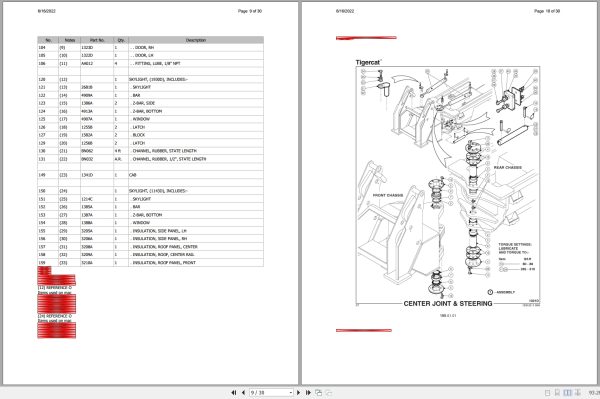Image resolution: width=600 pixels, height=399 pixels.
Task: Click 'Page 9 of 30' header on left page
Action: point(250,11)
